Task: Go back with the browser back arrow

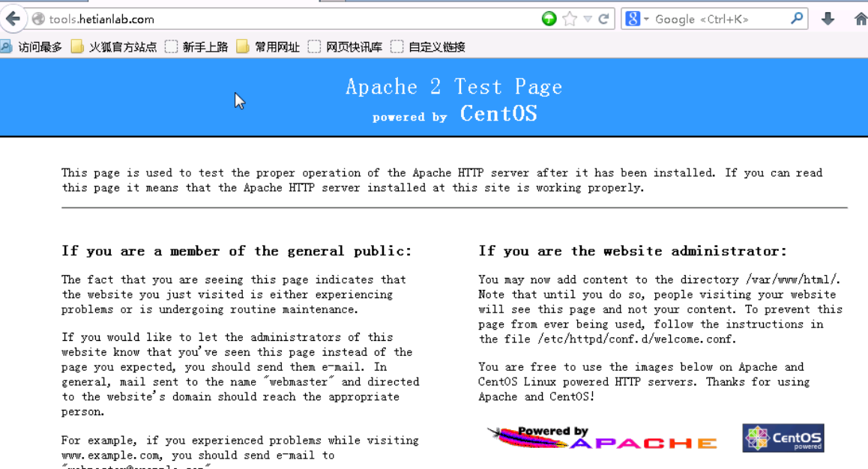Action: tap(13, 19)
